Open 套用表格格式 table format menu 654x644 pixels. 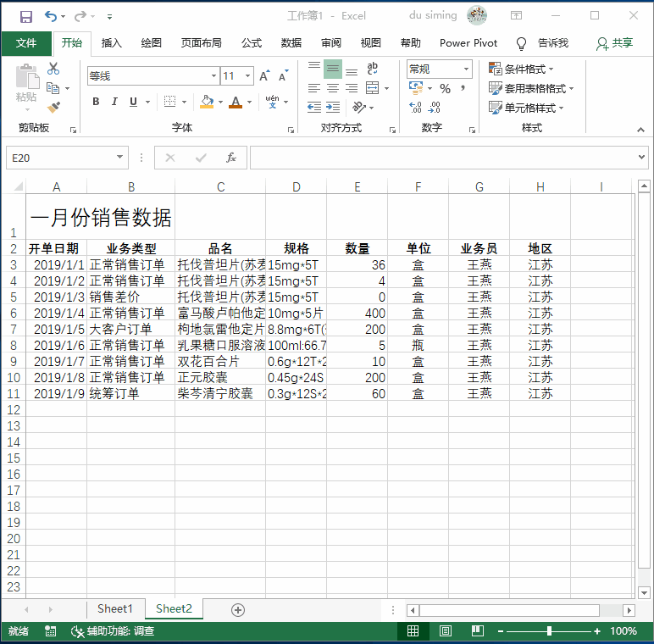click(x=531, y=88)
